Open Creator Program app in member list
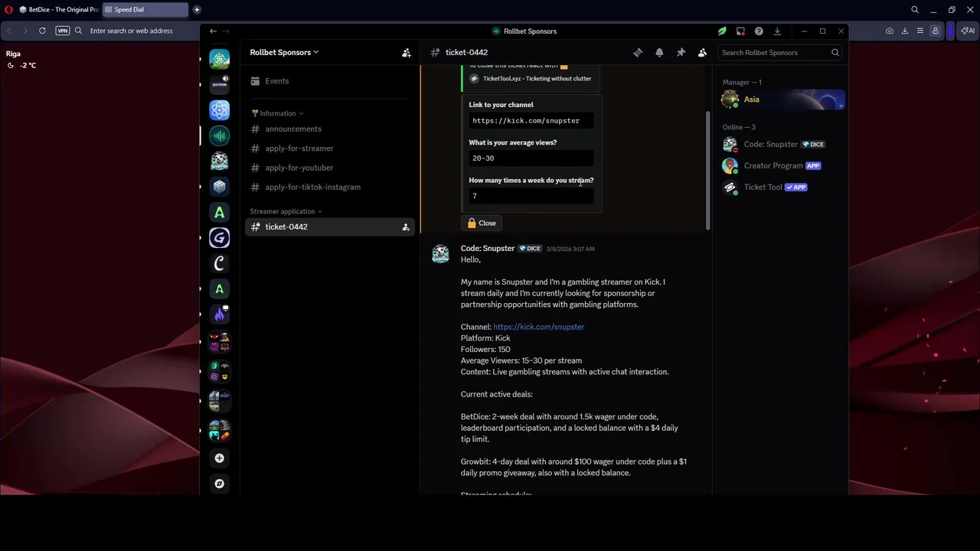The image size is (980, 551). 782,166
